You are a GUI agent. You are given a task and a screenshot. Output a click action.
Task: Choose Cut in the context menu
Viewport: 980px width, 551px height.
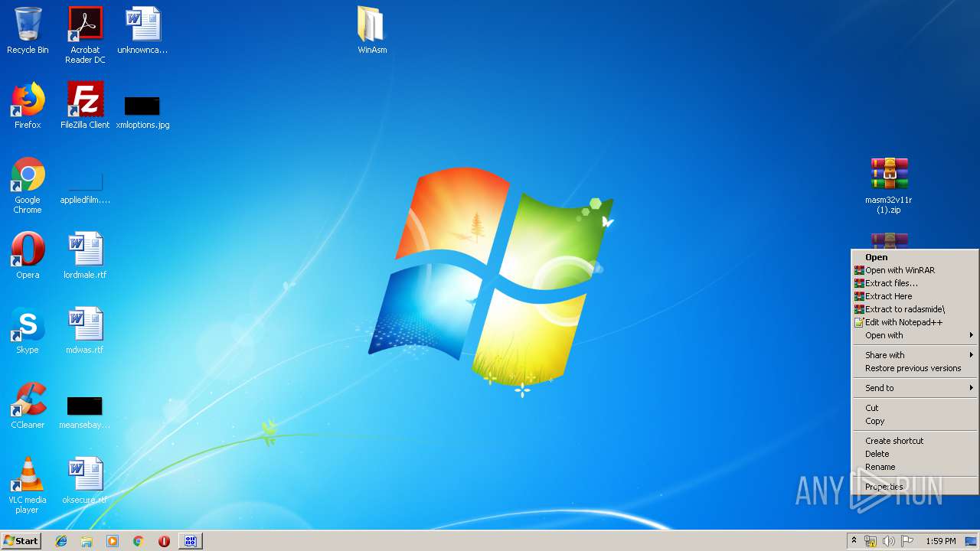(x=915, y=408)
